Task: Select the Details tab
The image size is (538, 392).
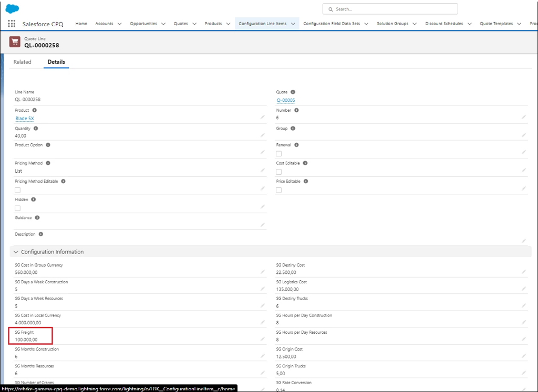Action: 56,62
